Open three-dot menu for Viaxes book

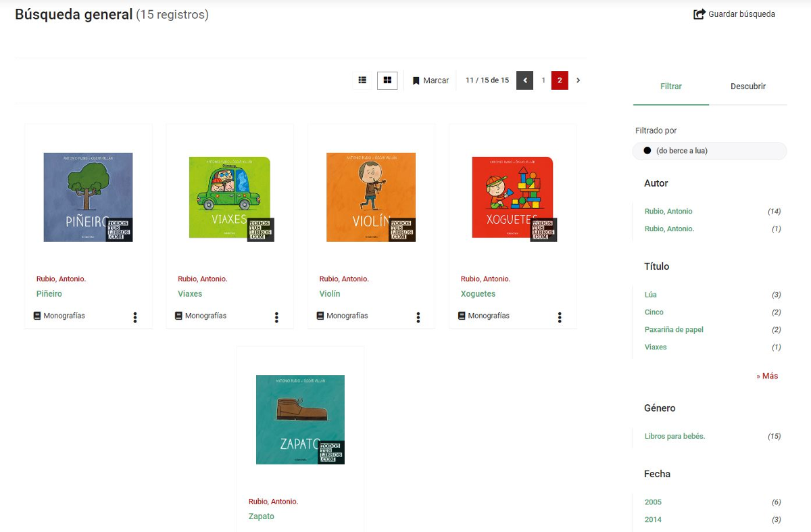click(276, 317)
